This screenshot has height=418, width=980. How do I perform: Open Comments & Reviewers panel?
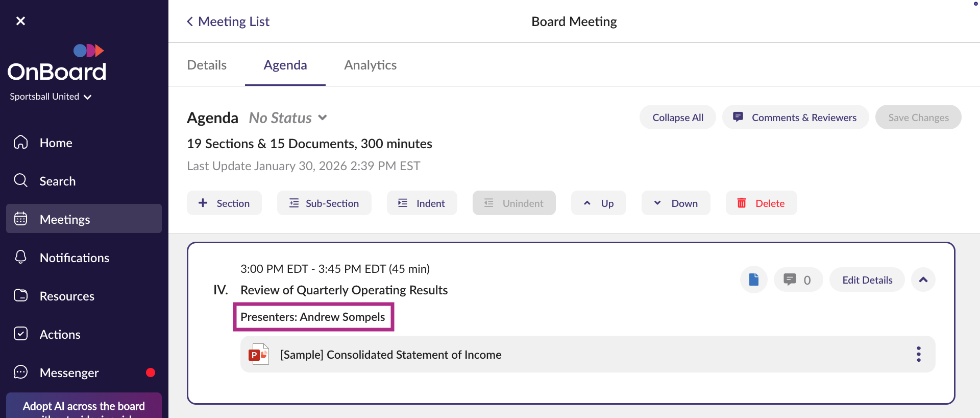(x=795, y=118)
